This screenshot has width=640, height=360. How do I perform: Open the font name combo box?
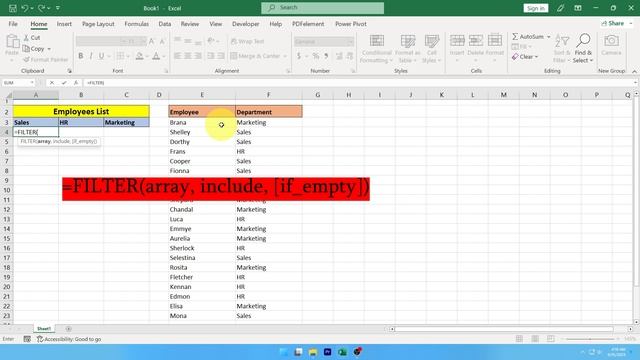pos(102,41)
